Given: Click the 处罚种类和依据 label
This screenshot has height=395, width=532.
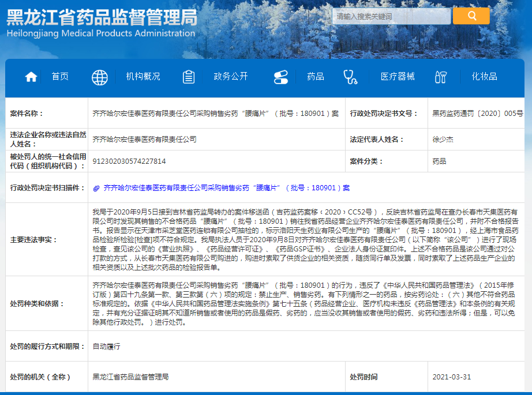Looking at the screenshot, I should click(37, 303).
